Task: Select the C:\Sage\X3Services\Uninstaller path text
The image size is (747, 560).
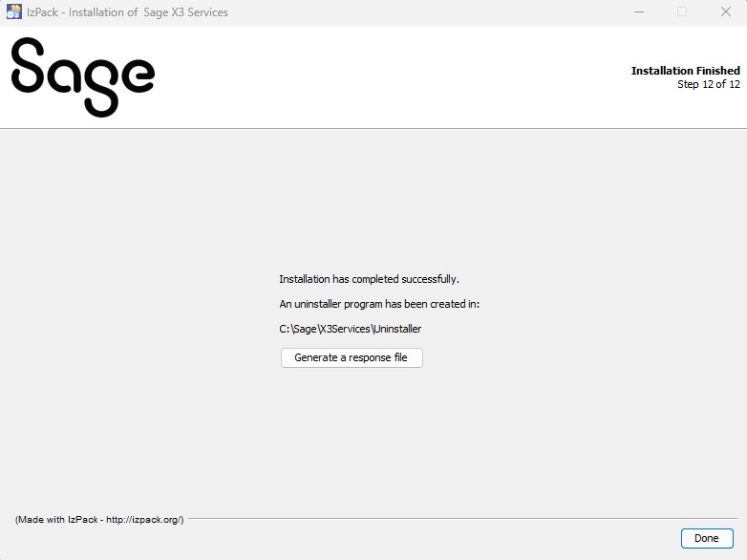Action: coord(350,329)
